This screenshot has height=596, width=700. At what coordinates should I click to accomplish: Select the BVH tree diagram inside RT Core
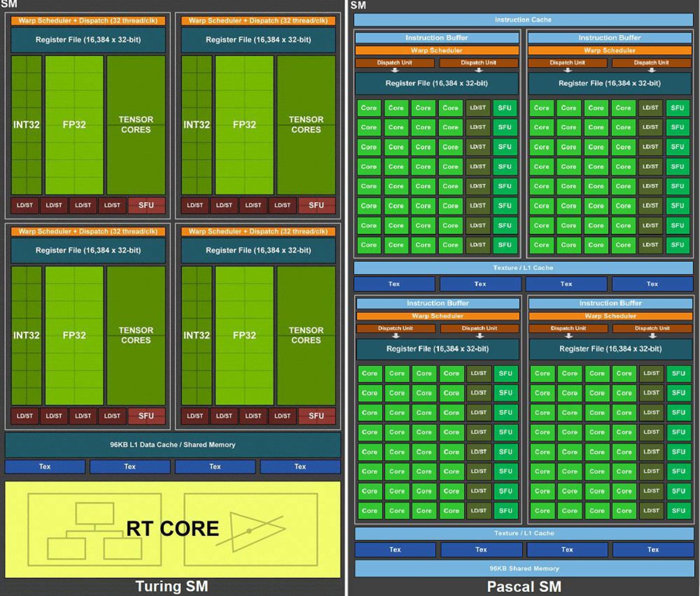95,529
